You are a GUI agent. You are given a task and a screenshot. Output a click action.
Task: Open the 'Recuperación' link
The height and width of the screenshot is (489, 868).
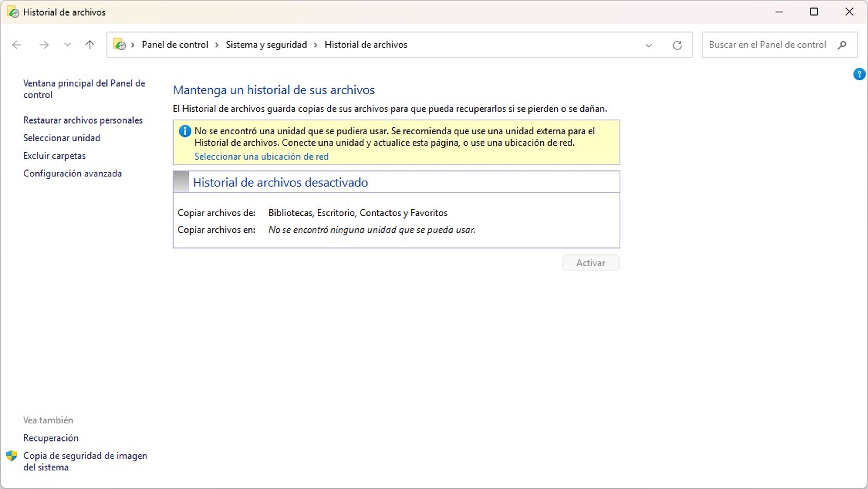point(51,438)
